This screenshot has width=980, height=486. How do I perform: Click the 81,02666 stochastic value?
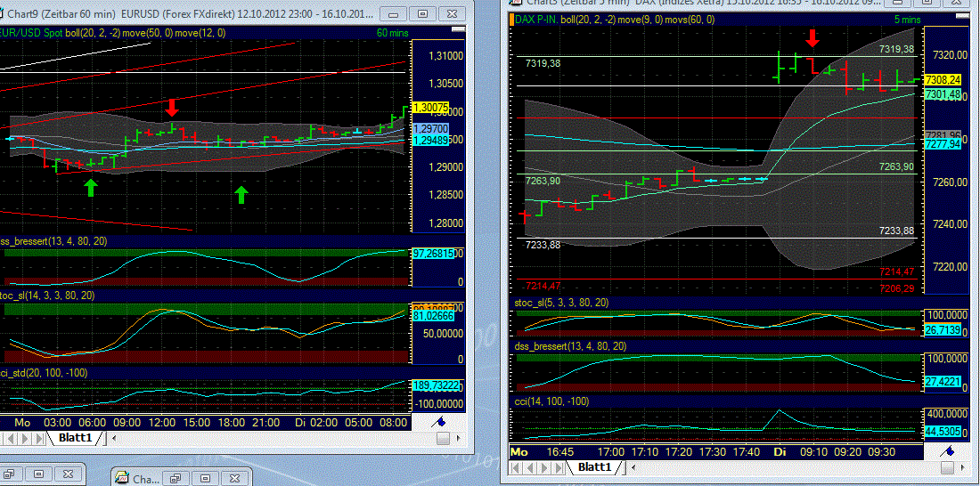pos(432,317)
